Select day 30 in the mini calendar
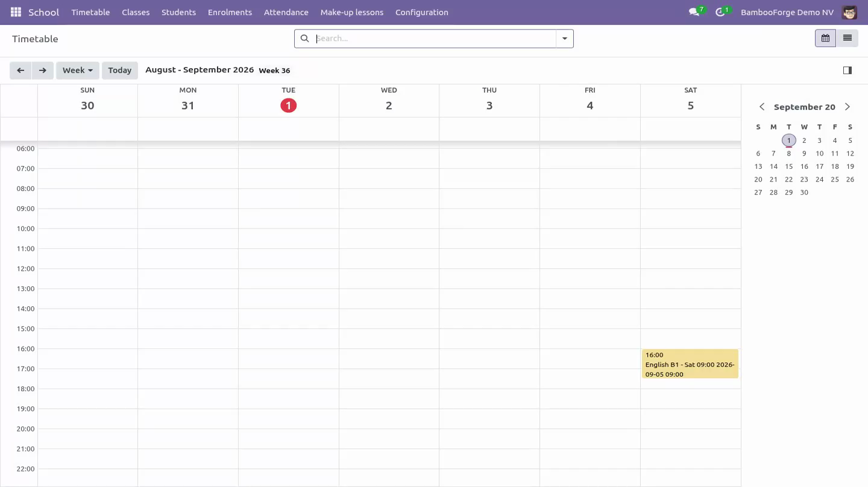868x487 pixels. (x=804, y=192)
